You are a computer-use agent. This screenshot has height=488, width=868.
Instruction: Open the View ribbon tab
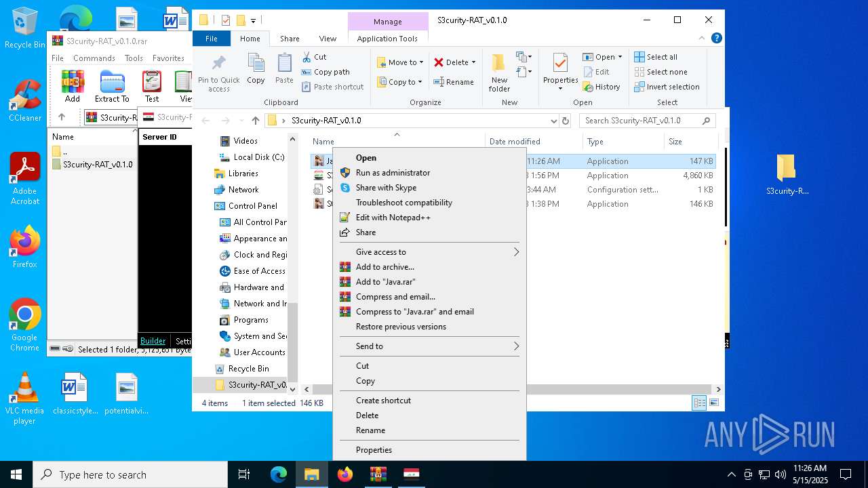click(328, 39)
